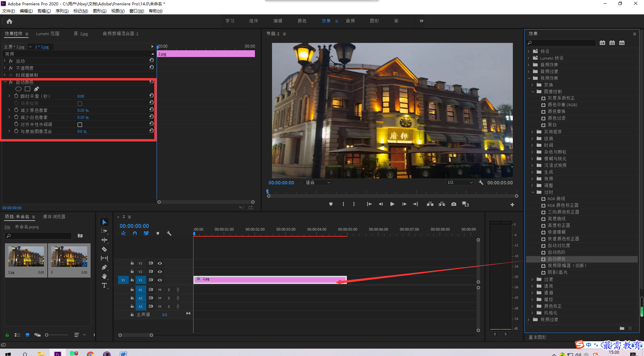Add marker in timeline header
The height and width of the screenshot is (356, 644).
158,233
